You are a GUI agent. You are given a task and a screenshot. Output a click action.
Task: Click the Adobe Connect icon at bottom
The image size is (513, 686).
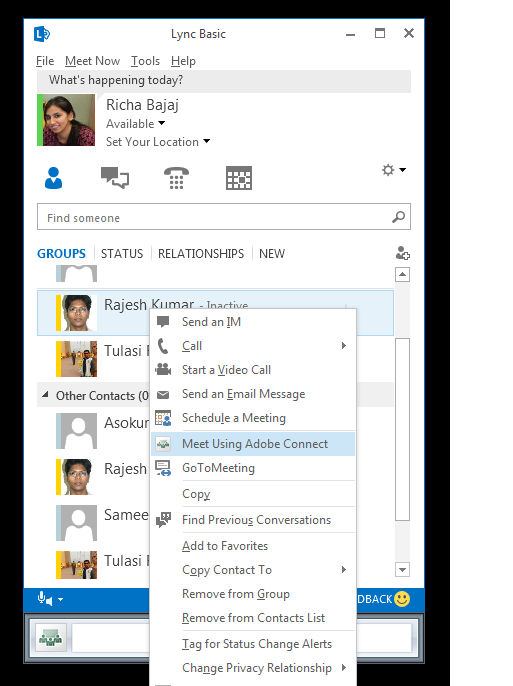51,637
